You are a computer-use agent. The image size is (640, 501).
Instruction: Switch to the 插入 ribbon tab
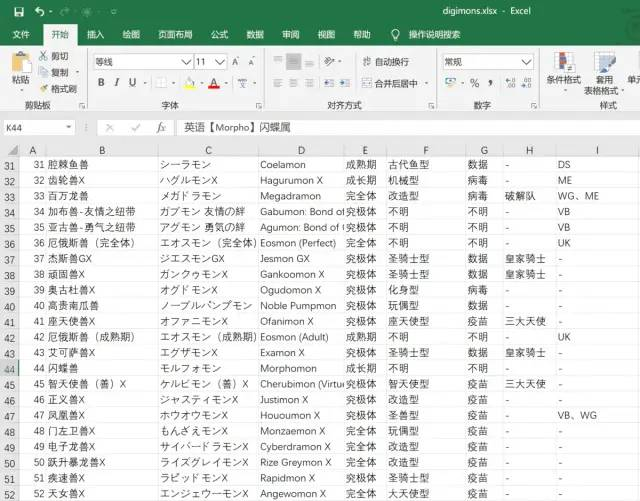click(96, 35)
